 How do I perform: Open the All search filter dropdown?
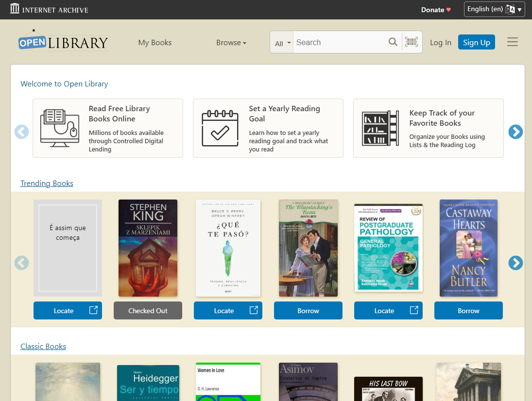coord(282,43)
